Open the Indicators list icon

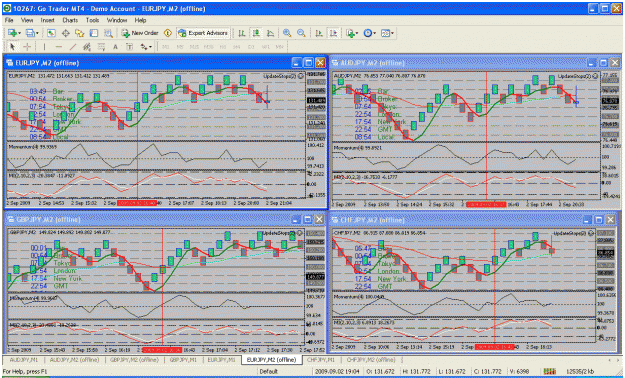coord(350,33)
